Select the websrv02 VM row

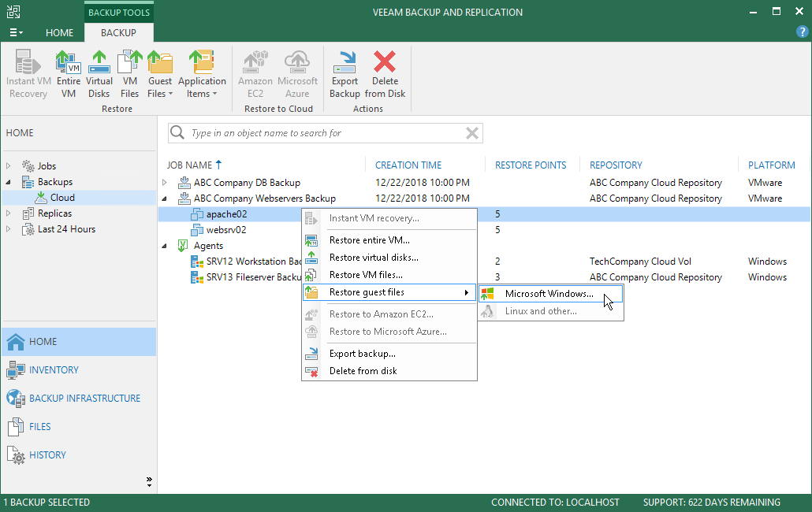pyautogui.click(x=226, y=230)
